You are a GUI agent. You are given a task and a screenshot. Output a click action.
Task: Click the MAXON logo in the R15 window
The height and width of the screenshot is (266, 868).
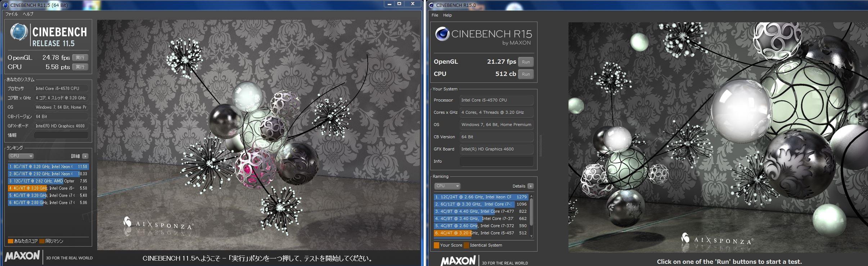click(458, 261)
